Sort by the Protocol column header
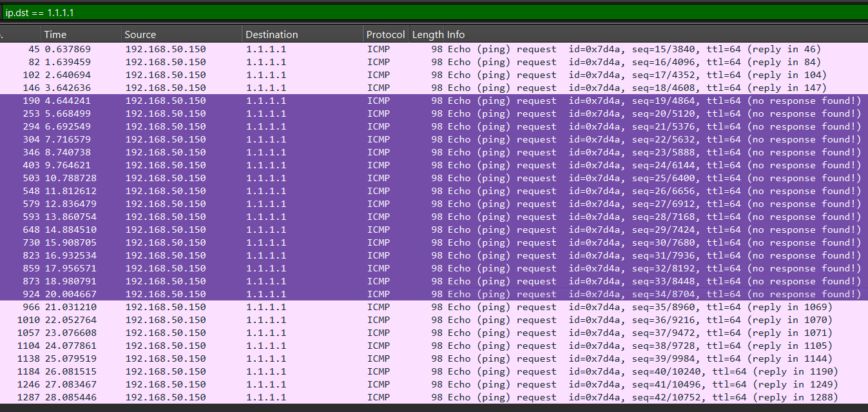This screenshot has height=412, width=868. pyautogui.click(x=385, y=35)
